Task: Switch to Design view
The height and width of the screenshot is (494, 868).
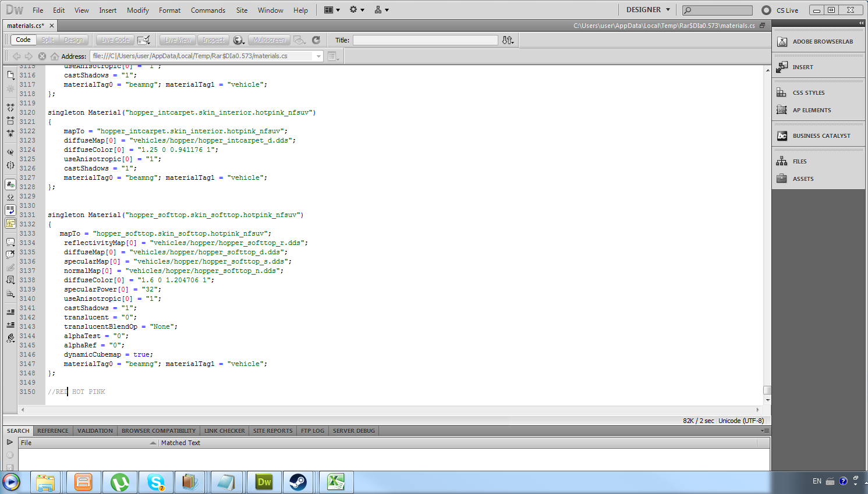Action: point(73,40)
